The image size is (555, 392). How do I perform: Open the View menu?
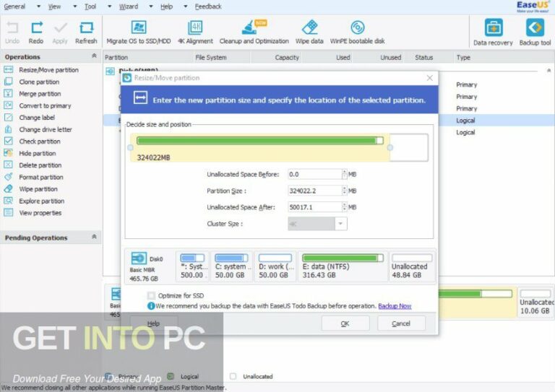click(54, 6)
